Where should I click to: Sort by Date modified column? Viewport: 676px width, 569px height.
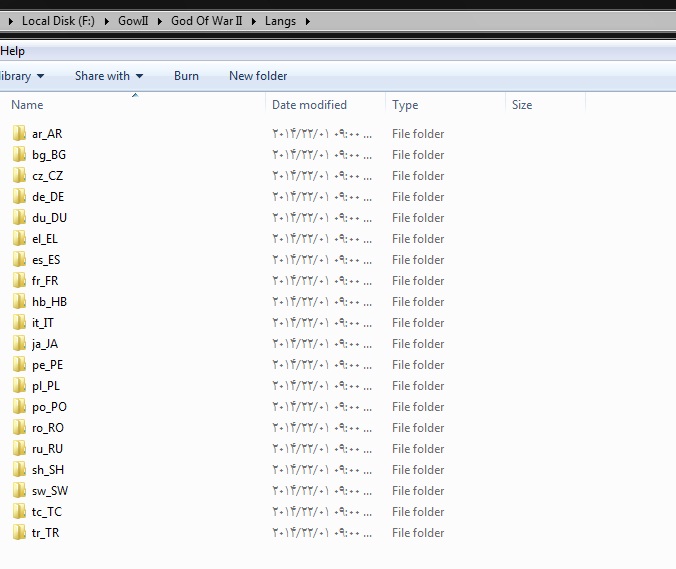309,105
